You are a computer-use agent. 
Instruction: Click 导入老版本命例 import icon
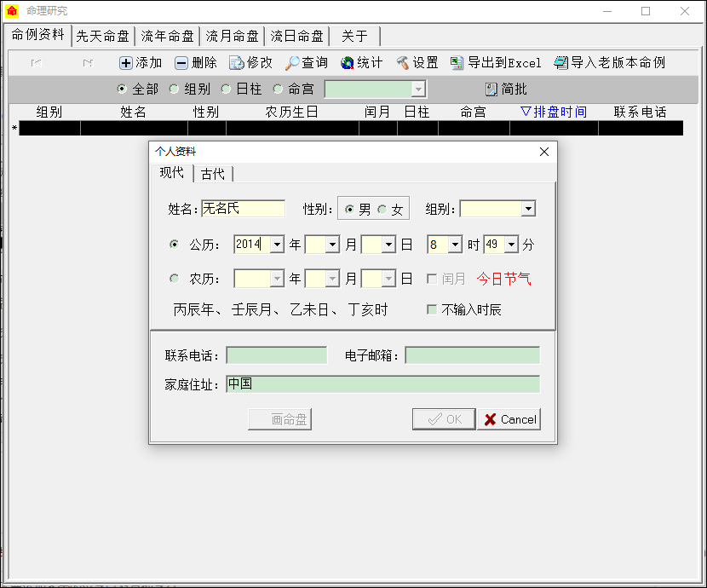(x=560, y=63)
